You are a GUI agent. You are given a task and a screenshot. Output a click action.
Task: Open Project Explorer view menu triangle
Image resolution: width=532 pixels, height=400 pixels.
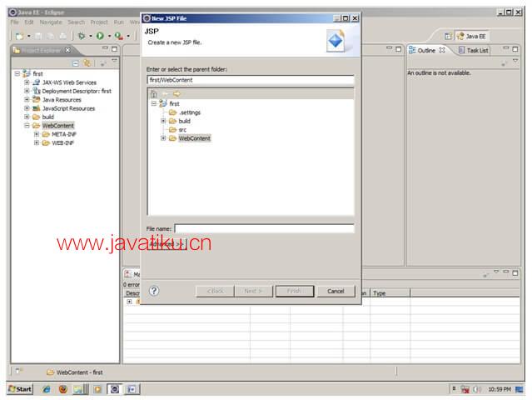pyautogui.click(x=114, y=61)
